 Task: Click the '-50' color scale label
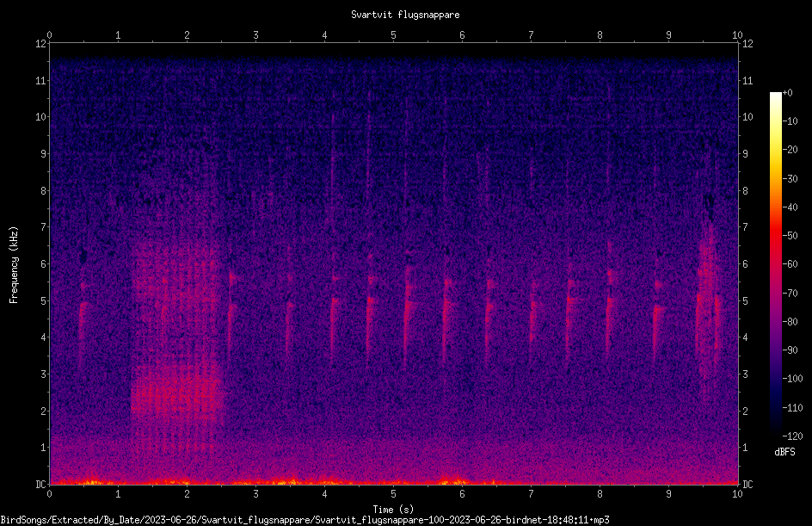[790, 236]
